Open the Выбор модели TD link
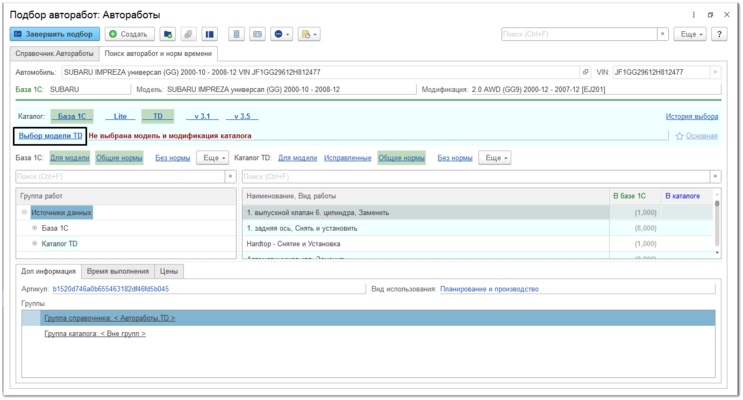This screenshot has height=400, width=743. click(x=50, y=136)
